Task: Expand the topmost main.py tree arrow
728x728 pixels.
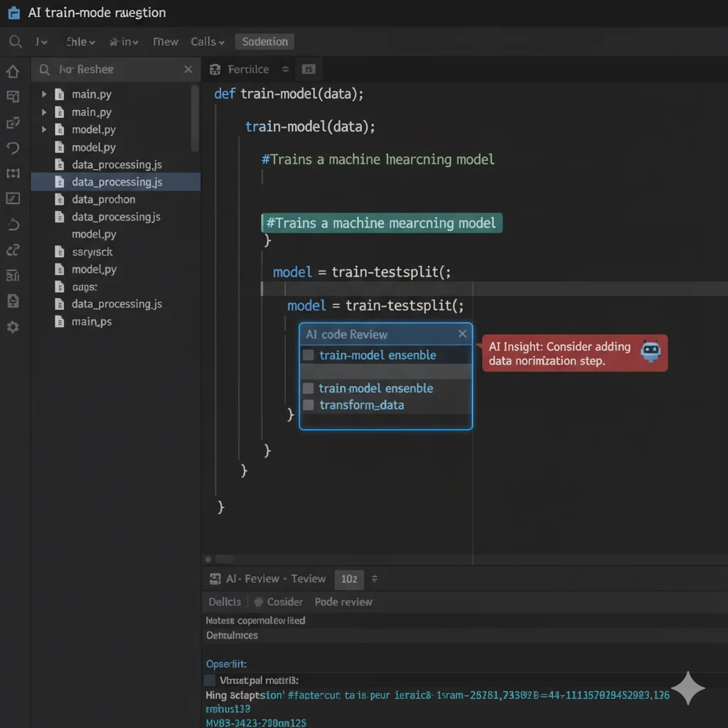Action: click(44, 95)
